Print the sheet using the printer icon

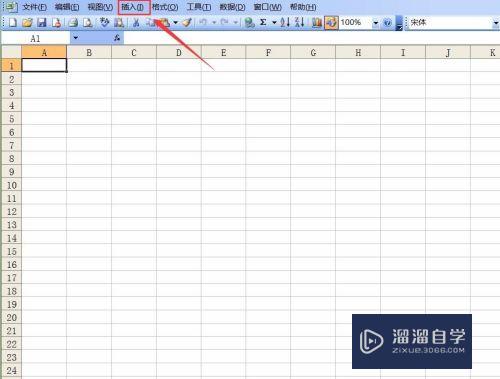point(73,23)
